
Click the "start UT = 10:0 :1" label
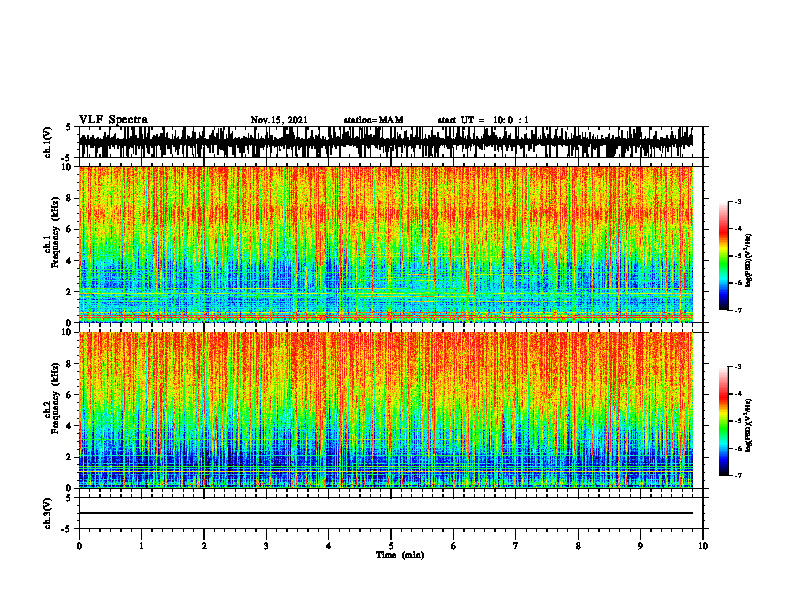[x=483, y=120]
